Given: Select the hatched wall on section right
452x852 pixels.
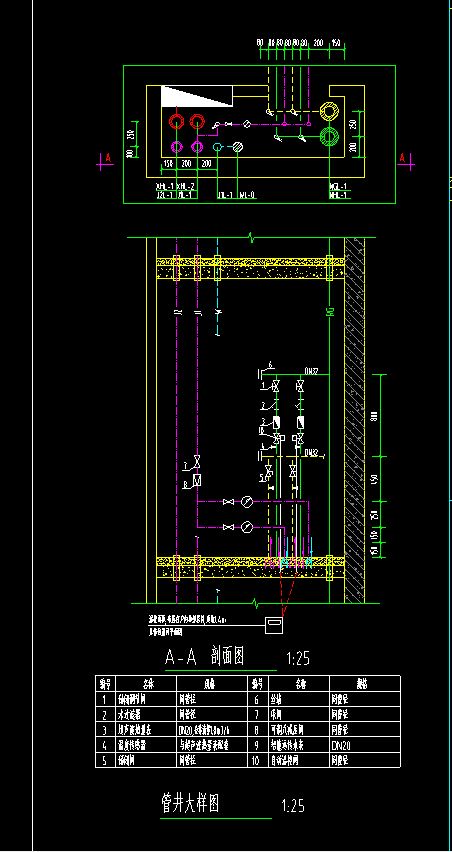Looking at the screenshot, I should (x=355, y=420).
